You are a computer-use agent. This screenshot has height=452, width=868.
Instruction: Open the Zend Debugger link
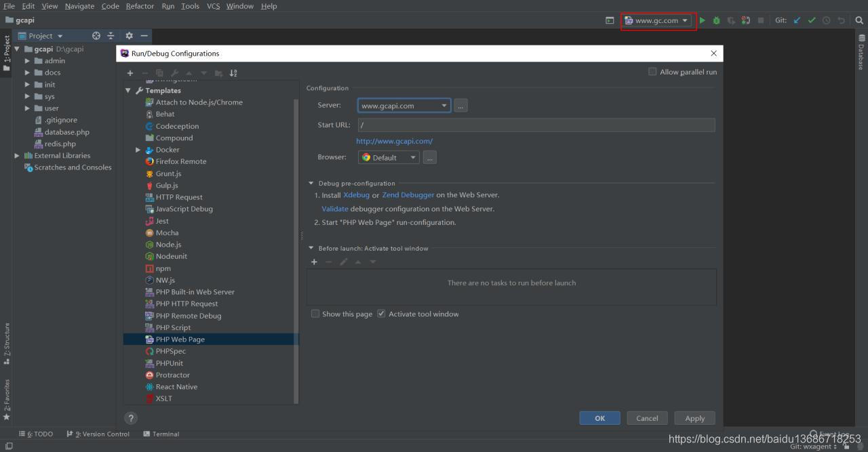[408, 195]
